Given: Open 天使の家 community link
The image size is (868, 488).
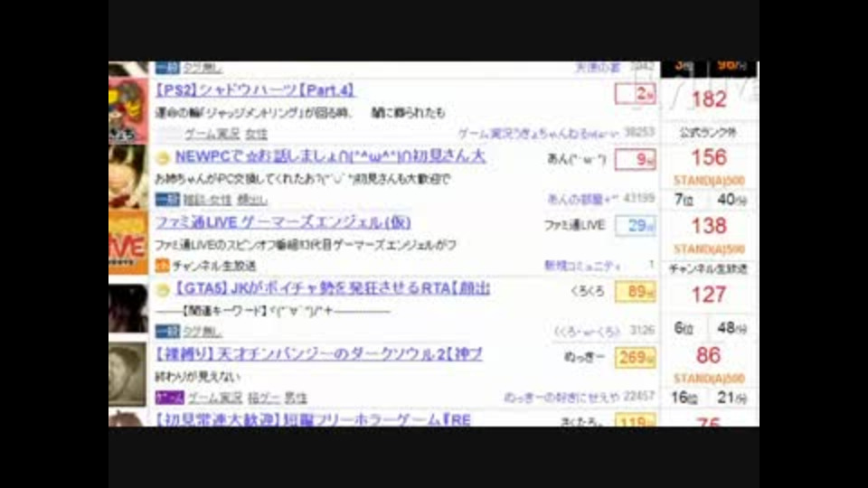Looking at the screenshot, I should click(598, 68).
